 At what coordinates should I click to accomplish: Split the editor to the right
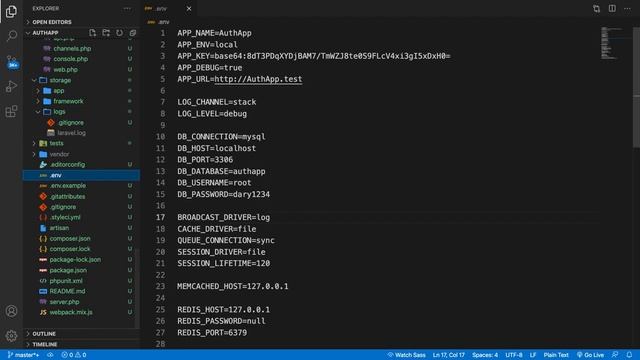point(612,9)
